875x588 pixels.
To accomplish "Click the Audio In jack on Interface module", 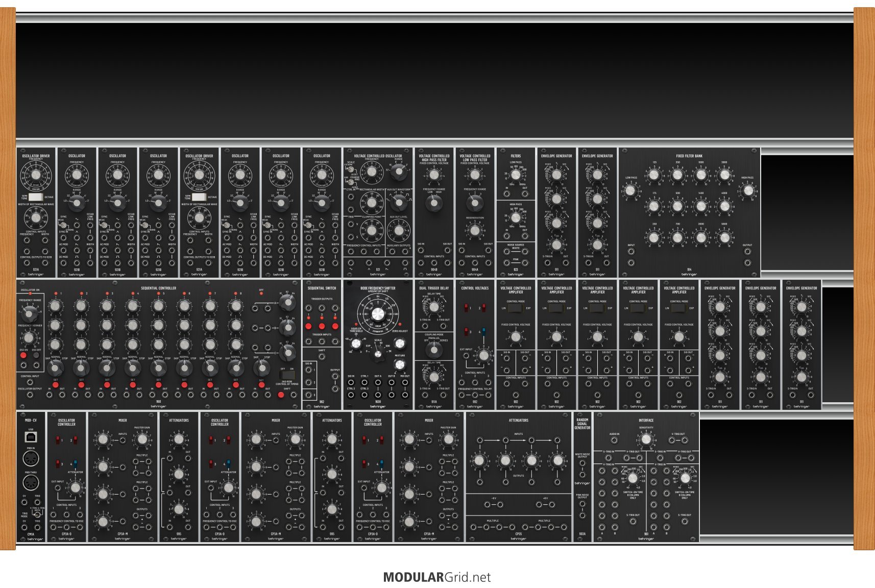I will (614, 440).
